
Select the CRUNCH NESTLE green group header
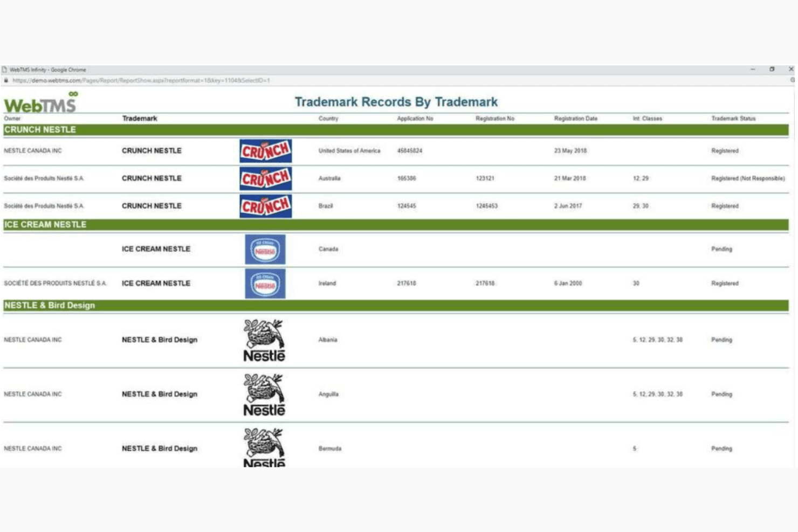tap(396, 130)
